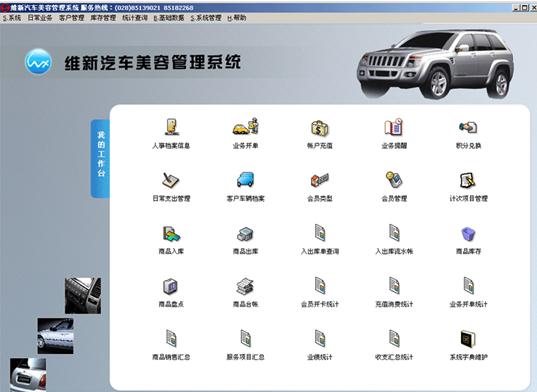Open 计次项目管理 icon
Screen dimensions: 537x392
[468, 180]
